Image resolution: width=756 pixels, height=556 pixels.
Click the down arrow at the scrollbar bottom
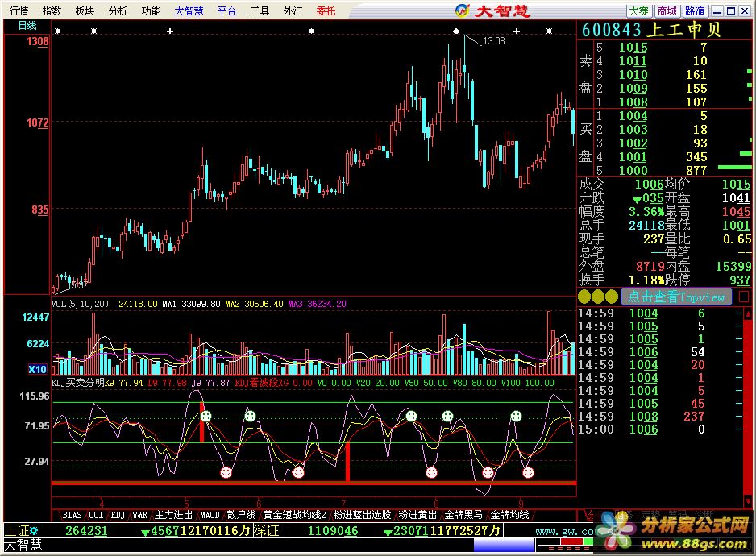tap(748, 501)
